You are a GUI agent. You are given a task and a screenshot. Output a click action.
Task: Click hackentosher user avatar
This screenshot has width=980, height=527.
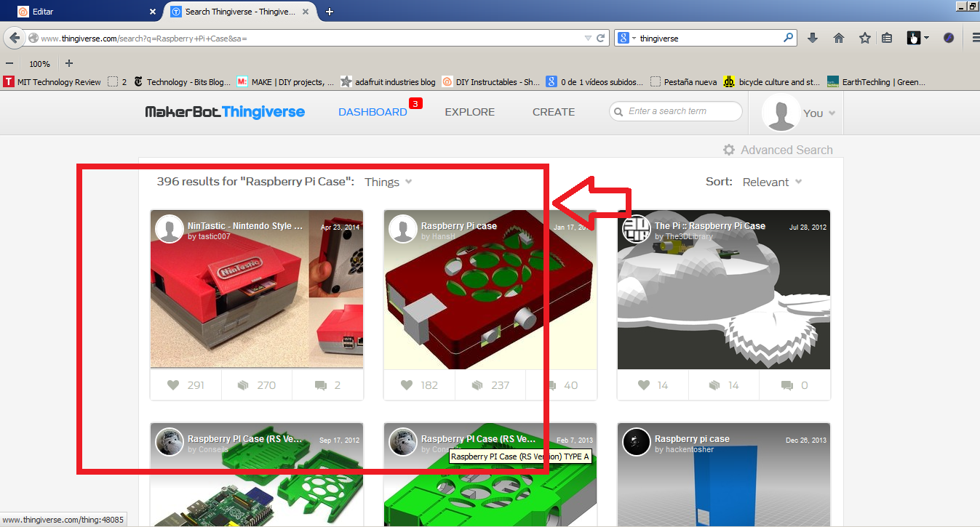pos(637,442)
